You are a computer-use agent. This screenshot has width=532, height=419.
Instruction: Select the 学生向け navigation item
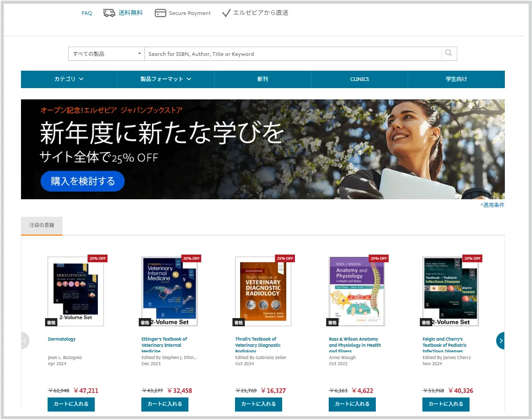pyautogui.click(x=456, y=79)
